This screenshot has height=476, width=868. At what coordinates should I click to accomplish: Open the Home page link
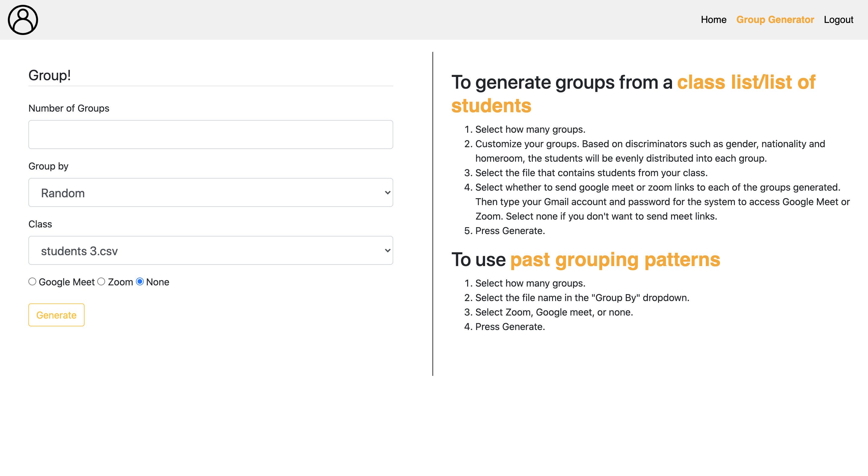(713, 20)
